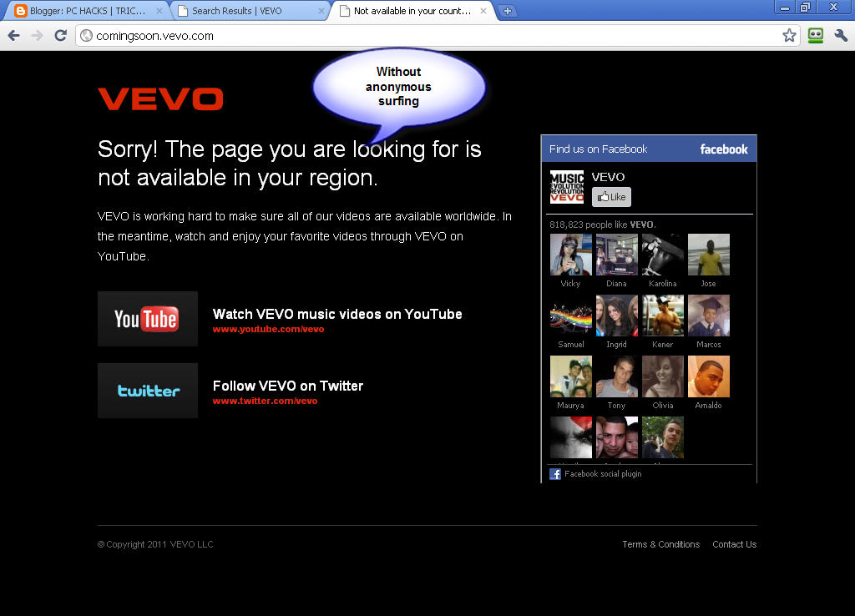Open Olivia's profile picture
The image size is (855, 616).
pos(662,376)
